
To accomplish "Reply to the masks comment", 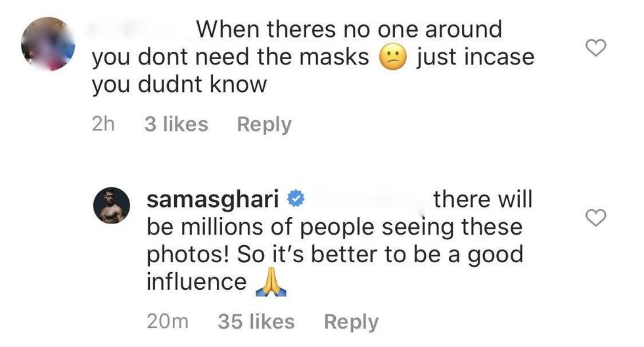I will [264, 124].
